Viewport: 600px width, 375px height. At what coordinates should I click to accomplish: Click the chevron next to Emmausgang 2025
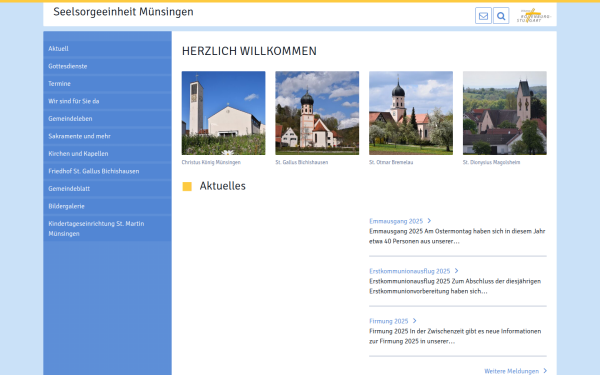pyautogui.click(x=429, y=221)
